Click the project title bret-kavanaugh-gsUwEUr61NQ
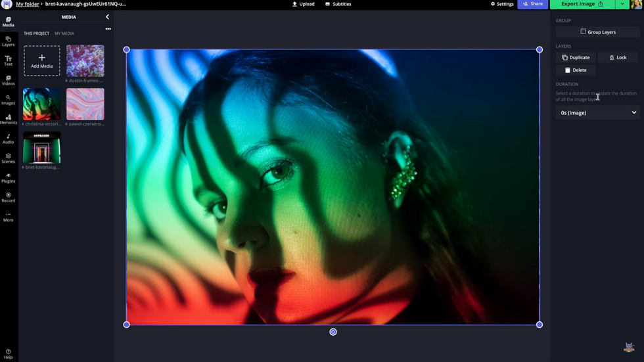The width and height of the screenshot is (644, 362). tap(85, 4)
